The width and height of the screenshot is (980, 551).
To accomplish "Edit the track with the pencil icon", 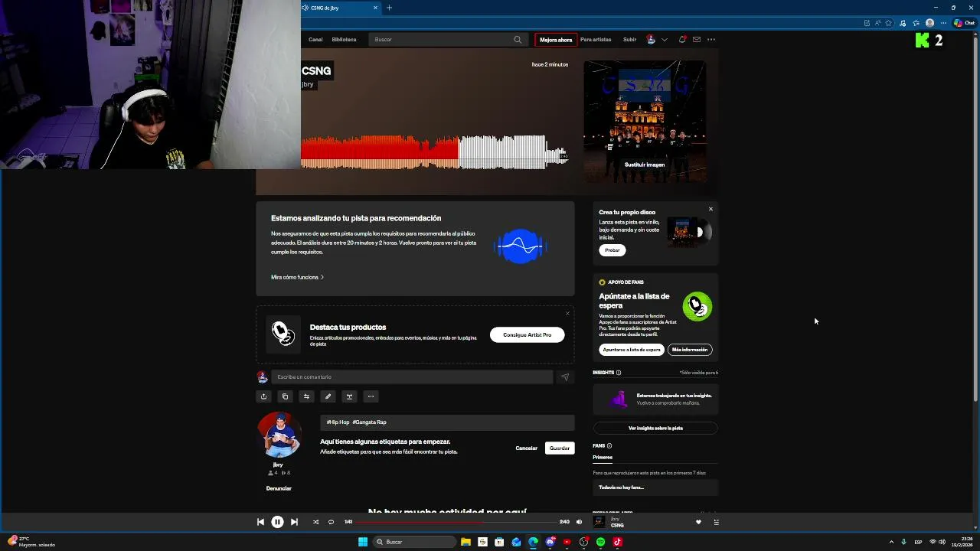I will (x=328, y=396).
